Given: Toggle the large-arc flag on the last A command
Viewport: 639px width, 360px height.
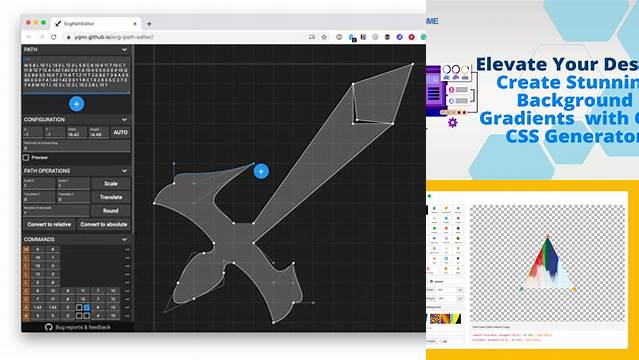Looking at the screenshot, I should pos(79,316).
